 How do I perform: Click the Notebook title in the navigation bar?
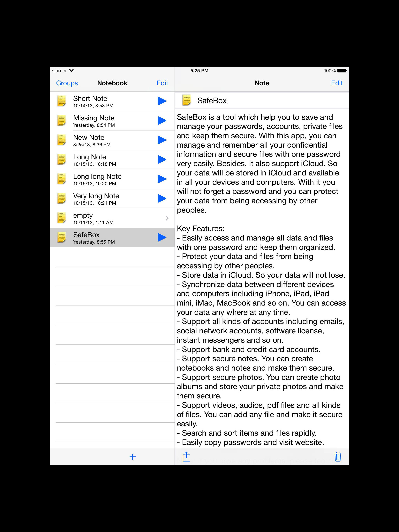tap(112, 83)
